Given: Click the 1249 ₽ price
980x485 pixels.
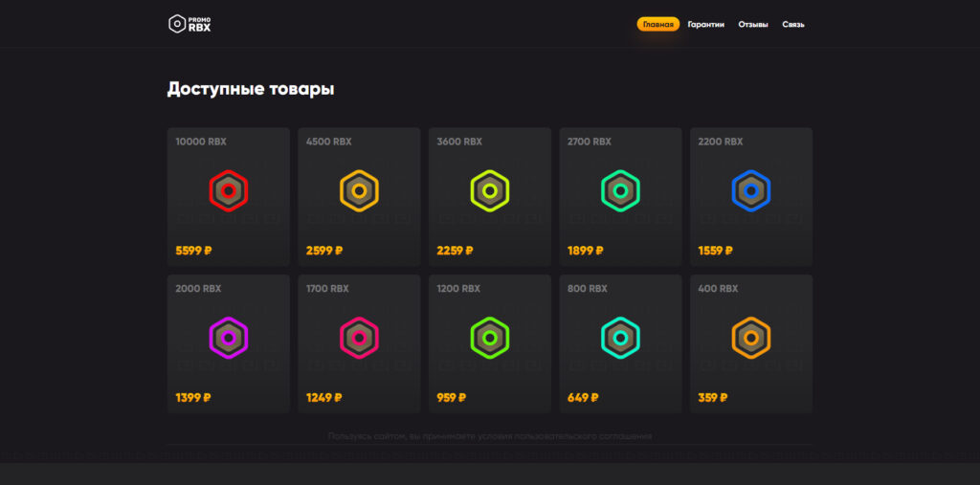Looking at the screenshot, I should click(x=324, y=398).
